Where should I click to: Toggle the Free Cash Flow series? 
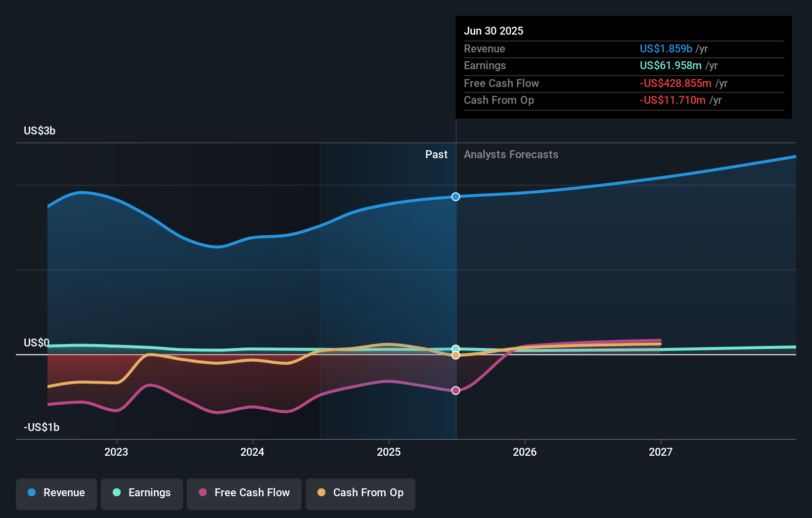click(244, 493)
